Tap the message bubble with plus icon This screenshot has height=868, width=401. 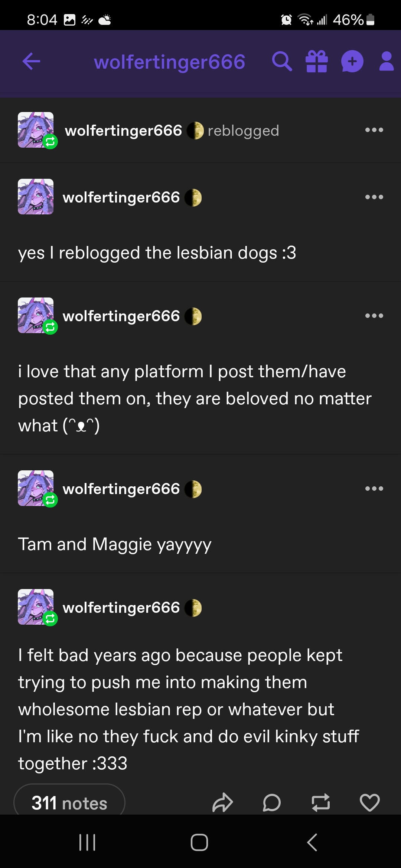[x=352, y=62]
